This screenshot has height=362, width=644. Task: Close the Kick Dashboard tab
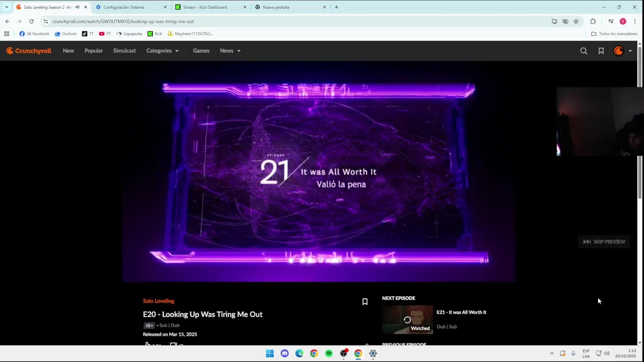pyautogui.click(x=245, y=7)
